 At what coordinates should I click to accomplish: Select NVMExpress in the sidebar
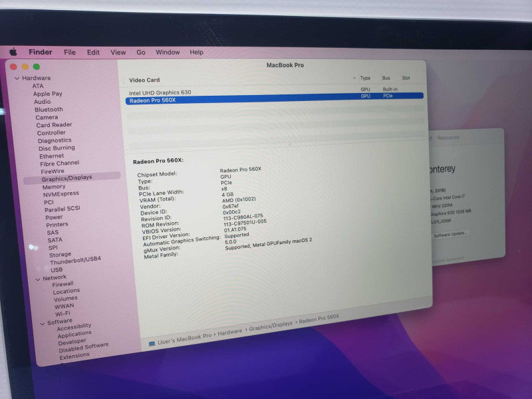point(61,194)
